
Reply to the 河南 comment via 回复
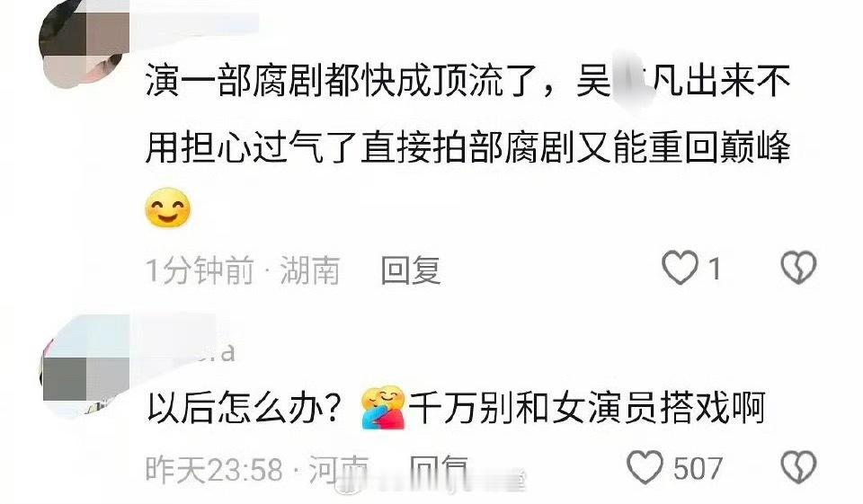coord(440,469)
